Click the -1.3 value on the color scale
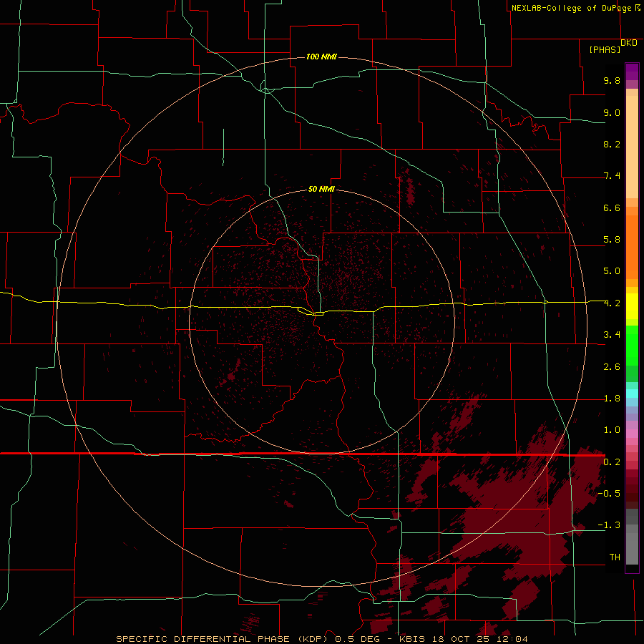Image resolution: width=644 pixels, height=644 pixels. (x=609, y=525)
